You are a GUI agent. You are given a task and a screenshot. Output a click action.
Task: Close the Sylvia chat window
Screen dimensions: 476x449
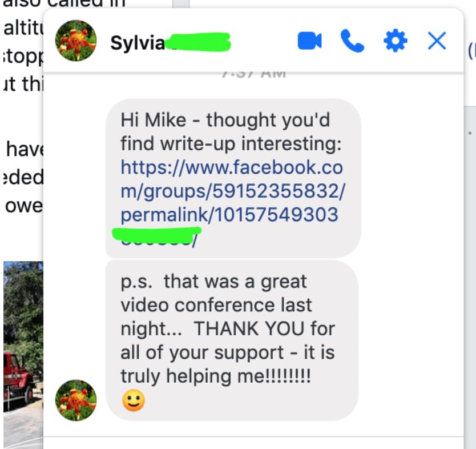437,41
